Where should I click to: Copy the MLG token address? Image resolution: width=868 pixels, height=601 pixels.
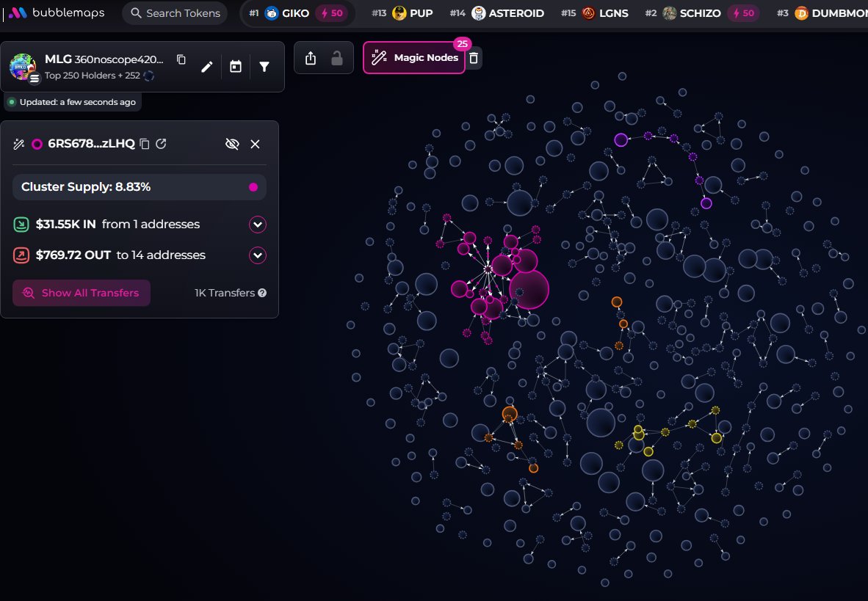181,59
